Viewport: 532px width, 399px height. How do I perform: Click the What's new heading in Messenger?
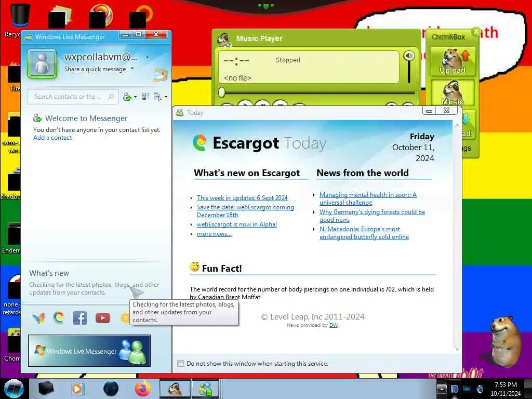click(x=49, y=273)
